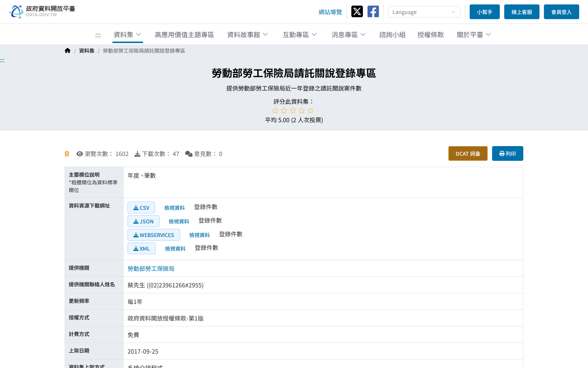Expand the 互動專區 menu
Viewport: 588px width, 368px height.
[x=300, y=35]
